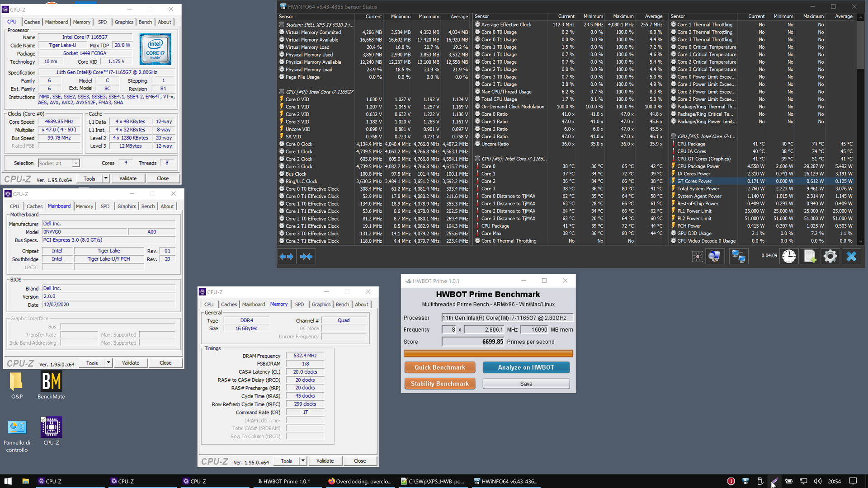
Task: Select CPU Package Power sensor row
Action: pyautogui.click(x=762, y=166)
